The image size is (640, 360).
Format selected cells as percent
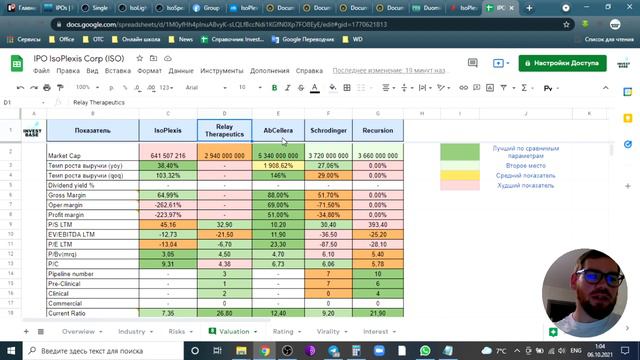click(125, 88)
